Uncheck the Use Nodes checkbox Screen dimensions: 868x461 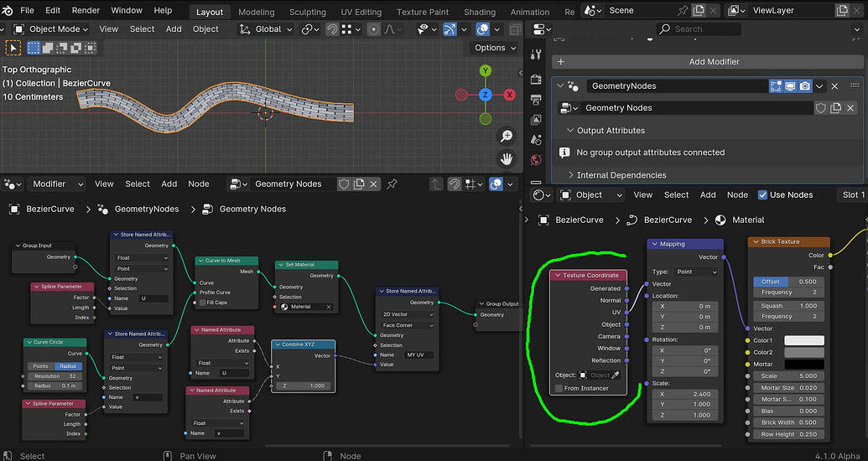click(x=762, y=194)
